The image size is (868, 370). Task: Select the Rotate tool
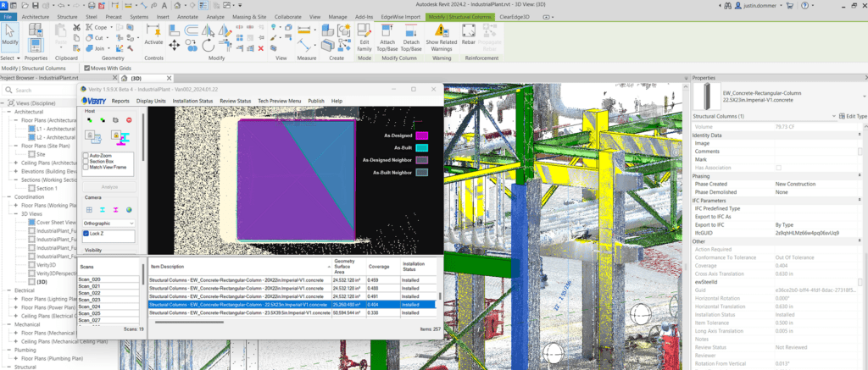click(x=209, y=46)
